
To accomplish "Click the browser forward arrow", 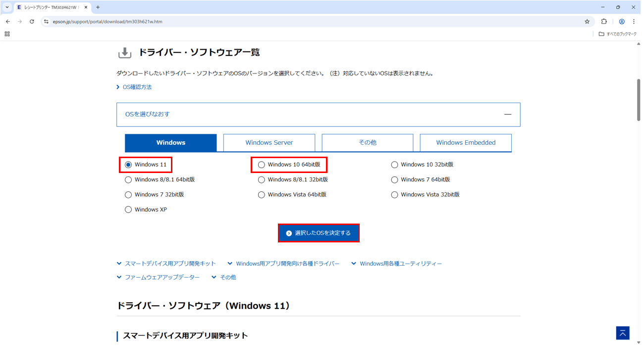I will pyautogui.click(x=20, y=21).
